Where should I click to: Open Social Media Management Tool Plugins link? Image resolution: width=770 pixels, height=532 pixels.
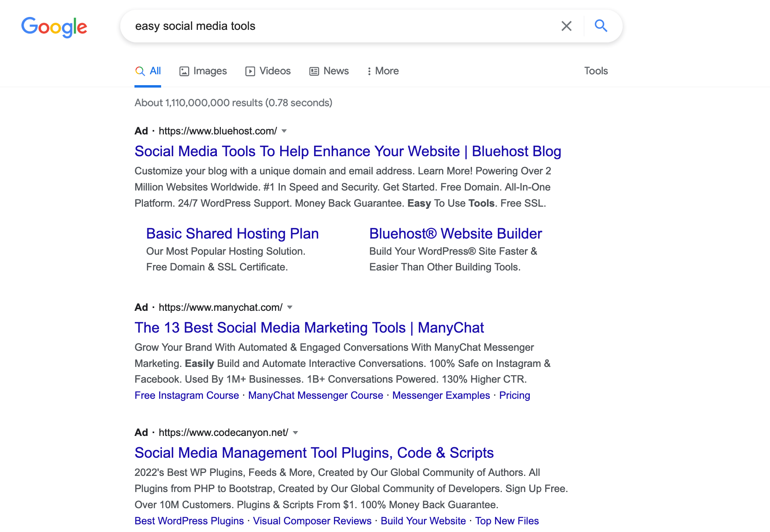314,453
